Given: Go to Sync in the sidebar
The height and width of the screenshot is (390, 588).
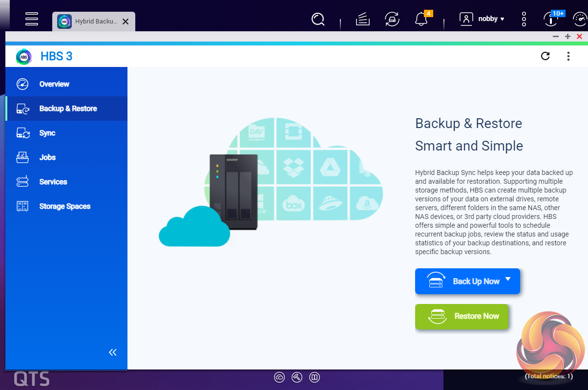Looking at the screenshot, I should coord(47,133).
